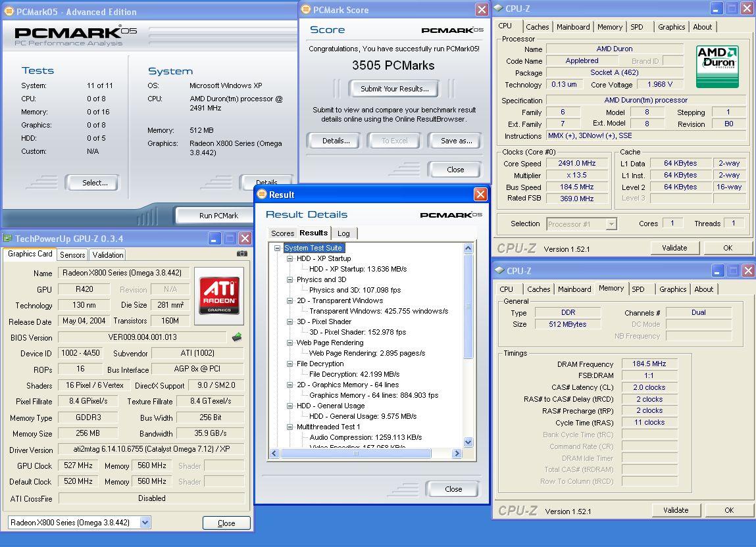Viewport: 756px width, 547px height.
Task: Minimize the GPU-Z window
Action: pos(214,238)
